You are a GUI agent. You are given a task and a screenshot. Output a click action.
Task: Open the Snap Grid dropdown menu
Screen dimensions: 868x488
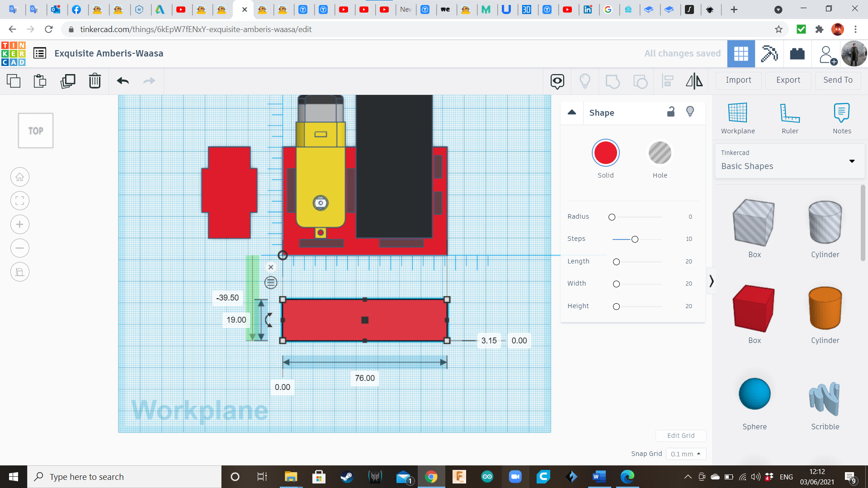pos(684,454)
